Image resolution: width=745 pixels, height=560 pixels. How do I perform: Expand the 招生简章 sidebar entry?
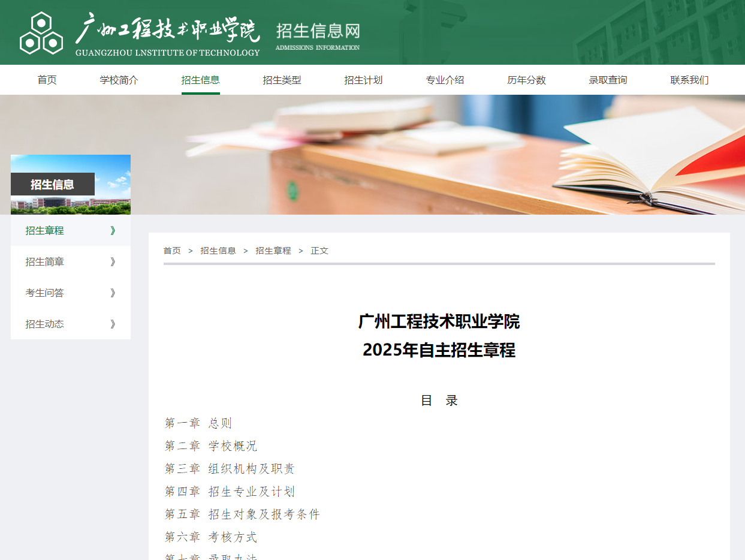[113, 261]
